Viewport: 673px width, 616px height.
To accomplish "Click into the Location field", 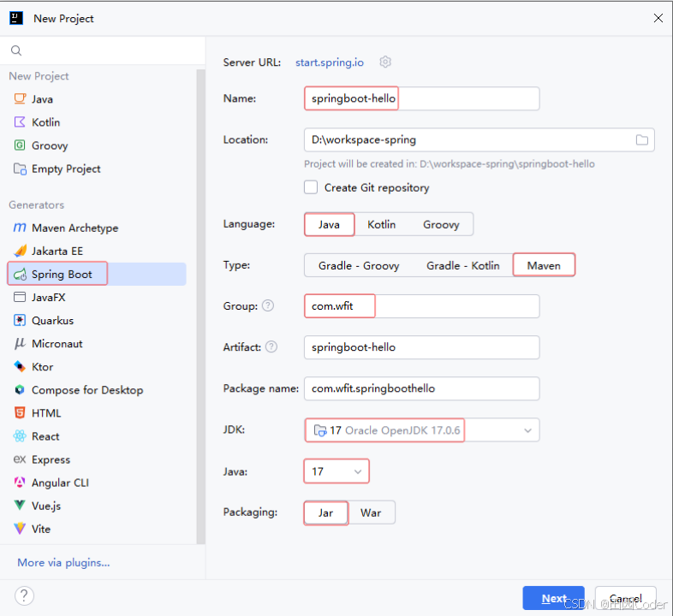I will coord(479,139).
